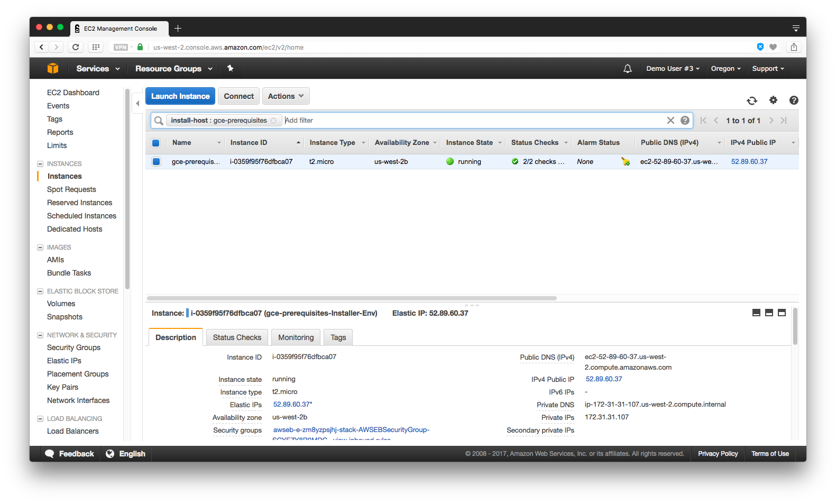
Task: Open the Elastic IPs 52.89.60.37* link
Action: pyautogui.click(x=292, y=405)
